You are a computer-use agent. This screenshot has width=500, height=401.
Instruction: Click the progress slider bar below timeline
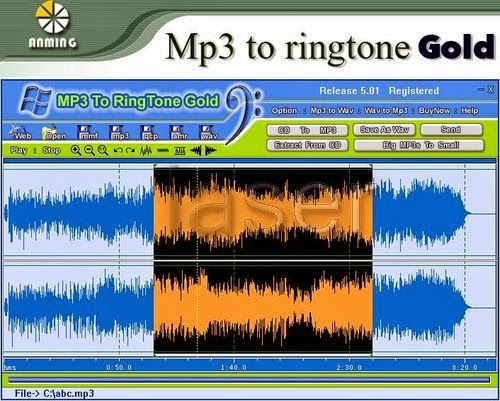249,380
